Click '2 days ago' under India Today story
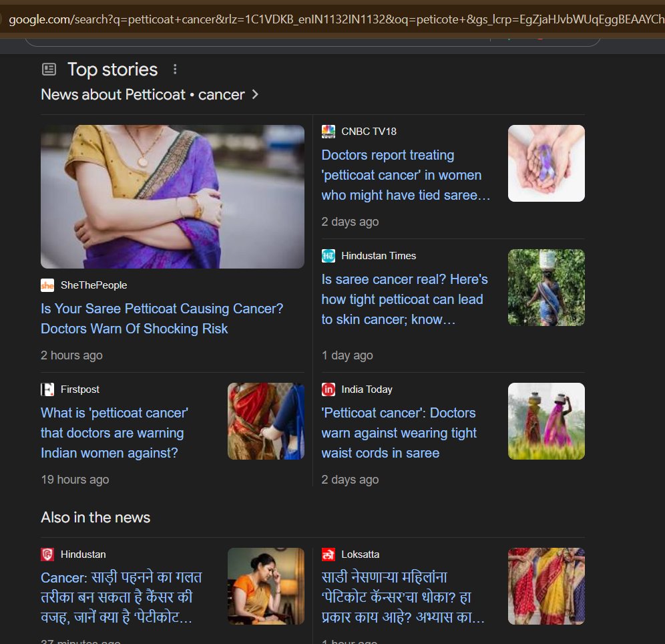The height and width of the screenshot is (644, 665). pos(351,480)
